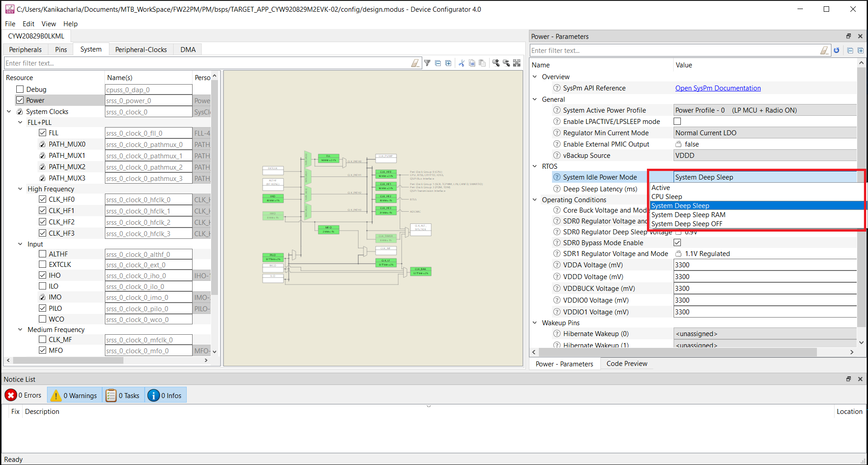868x465 pixels.
Task: Open help for VDDA Voltage
Action: 557,265
